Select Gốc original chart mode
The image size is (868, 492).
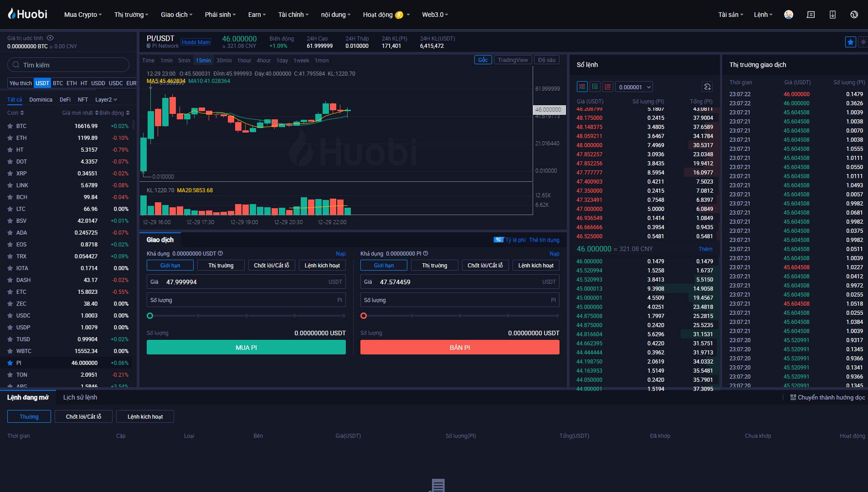[x=483, y=60]
